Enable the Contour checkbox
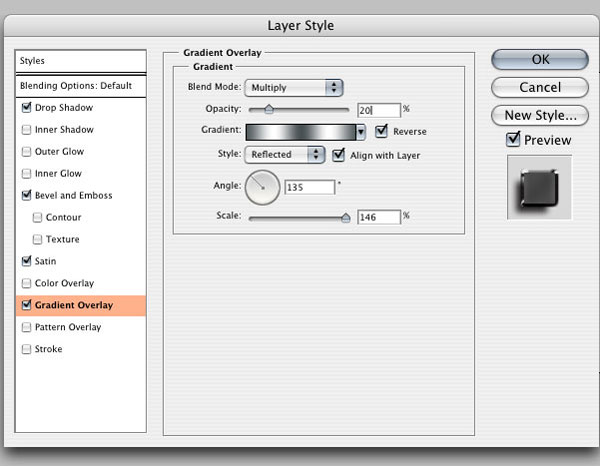Image resolution: width=600 pixels, height=466 pixels. point(37,217)
